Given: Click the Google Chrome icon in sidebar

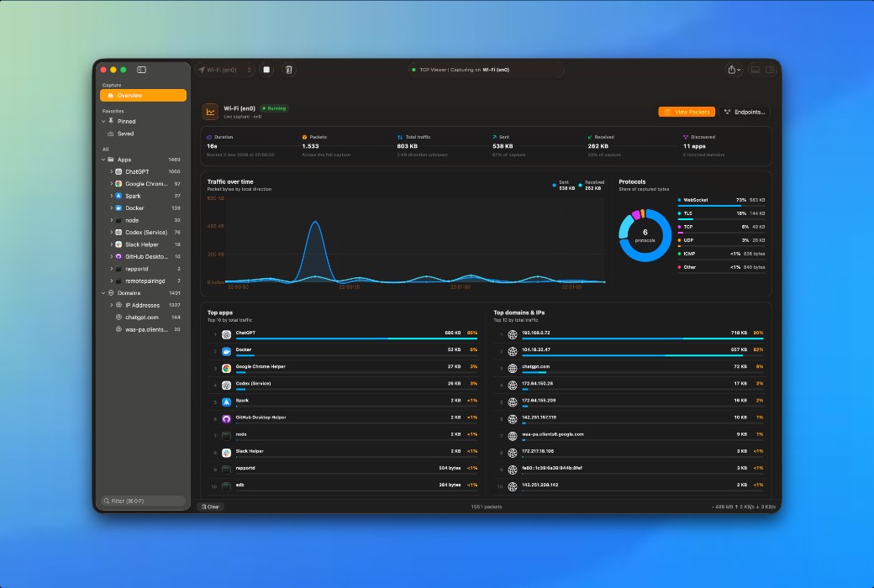Looking at the screenshot, I should pyautogui.click(x=118, y=184).
